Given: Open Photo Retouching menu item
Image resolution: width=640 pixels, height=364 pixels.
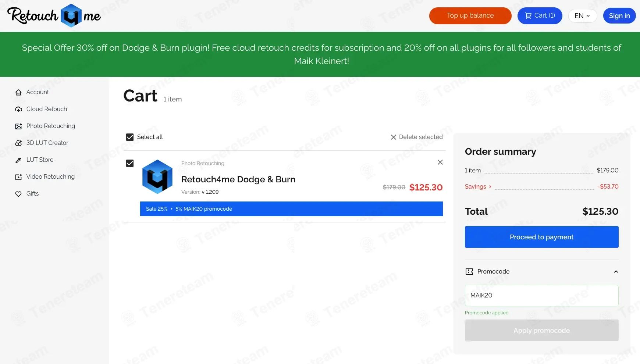Looking at the screenshot, I should click(51, 126).
